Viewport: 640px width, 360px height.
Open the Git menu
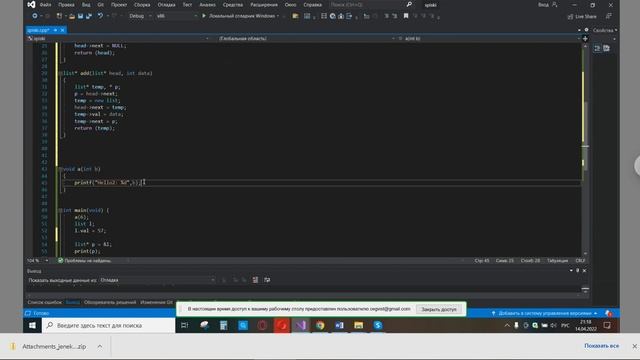[100, 5]
